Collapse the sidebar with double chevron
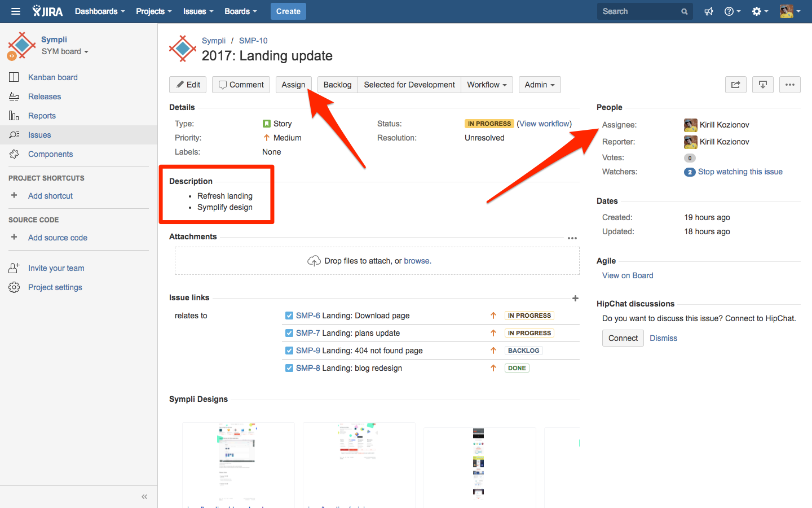 click(144, 497)
